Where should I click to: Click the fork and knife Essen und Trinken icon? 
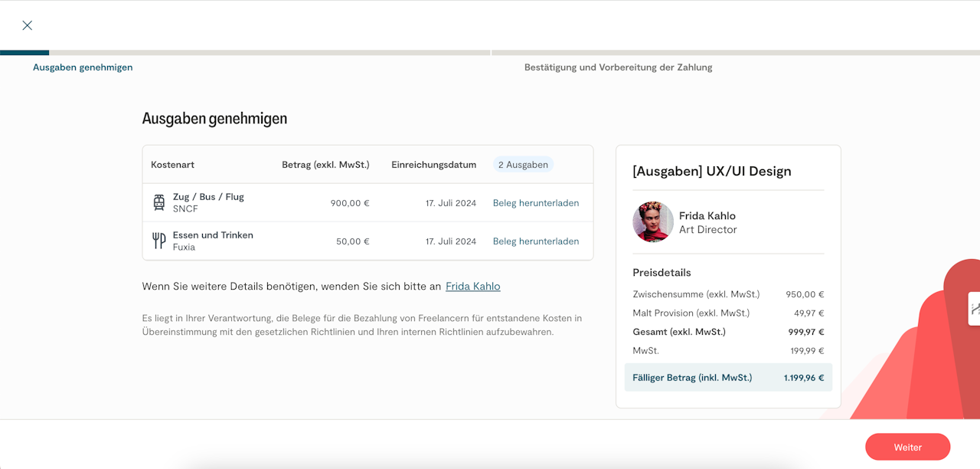(x=159, y=241)
